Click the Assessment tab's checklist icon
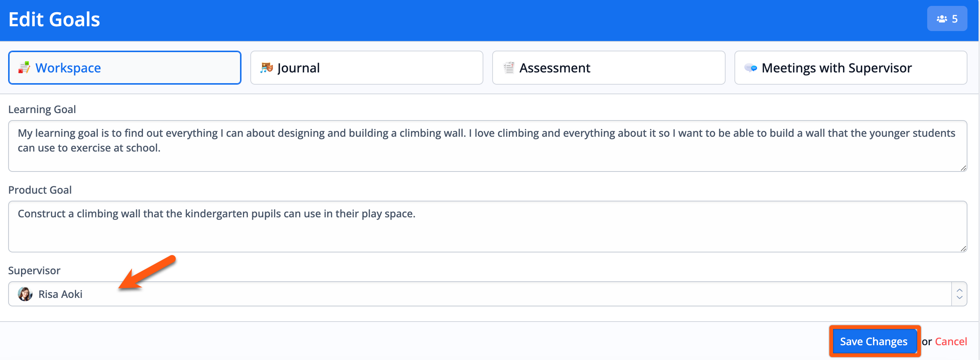This screenshot has height=360, width=980. click(x=508, y=68)
